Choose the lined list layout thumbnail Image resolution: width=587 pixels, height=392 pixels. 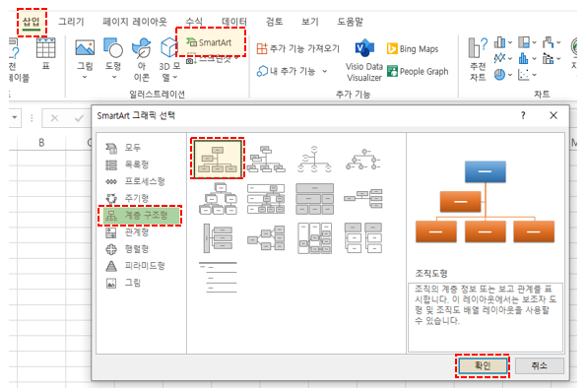coord(218,277)
